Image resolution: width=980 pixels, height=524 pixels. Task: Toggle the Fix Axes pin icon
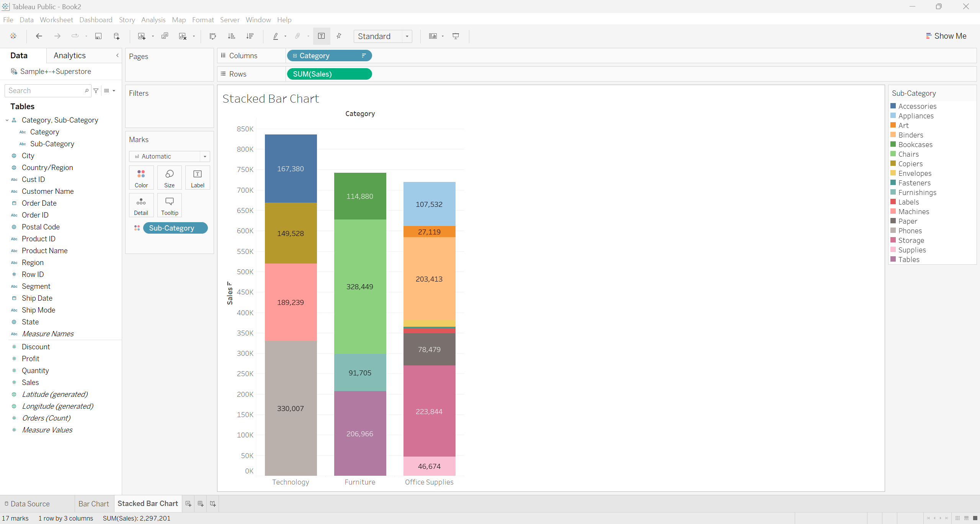point(339,36)
